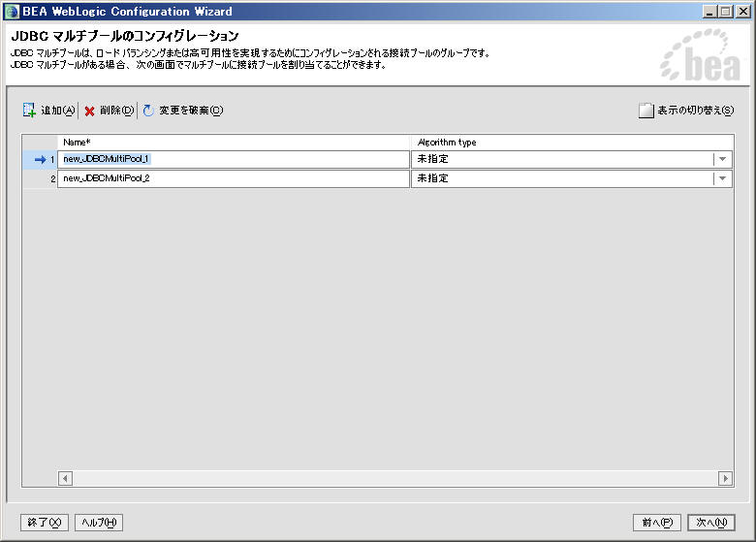Select row number 2 header
This screenshot has height=542, width=756.
pyautogui.click(x=40, y=178)
